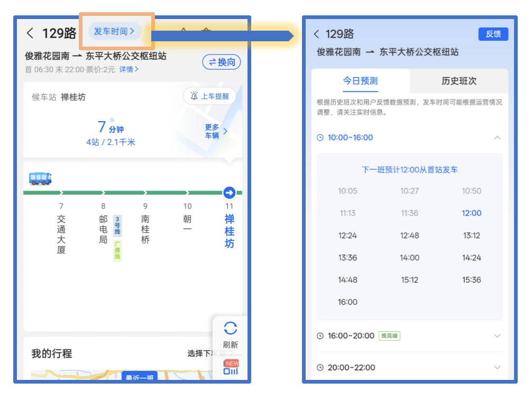Tap the back arrow on left 129路 screen
This screenshot has width=532, height=400.
[30, 33]
